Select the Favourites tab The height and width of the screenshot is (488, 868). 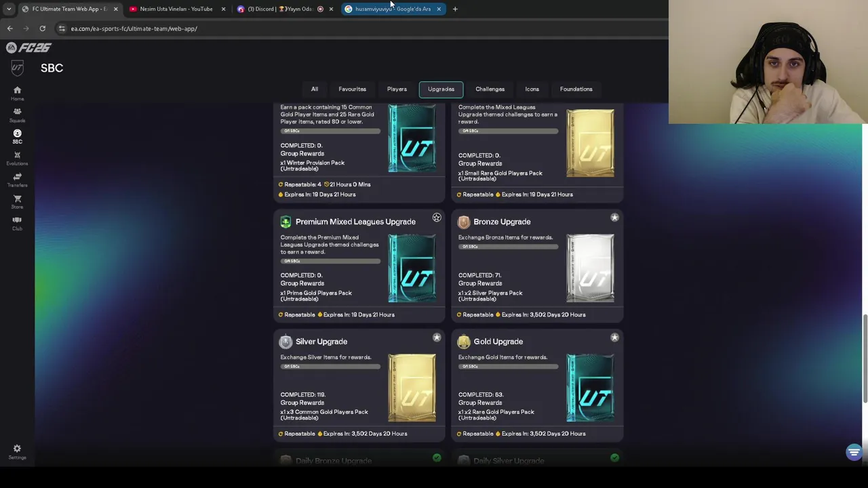(352, 89)
